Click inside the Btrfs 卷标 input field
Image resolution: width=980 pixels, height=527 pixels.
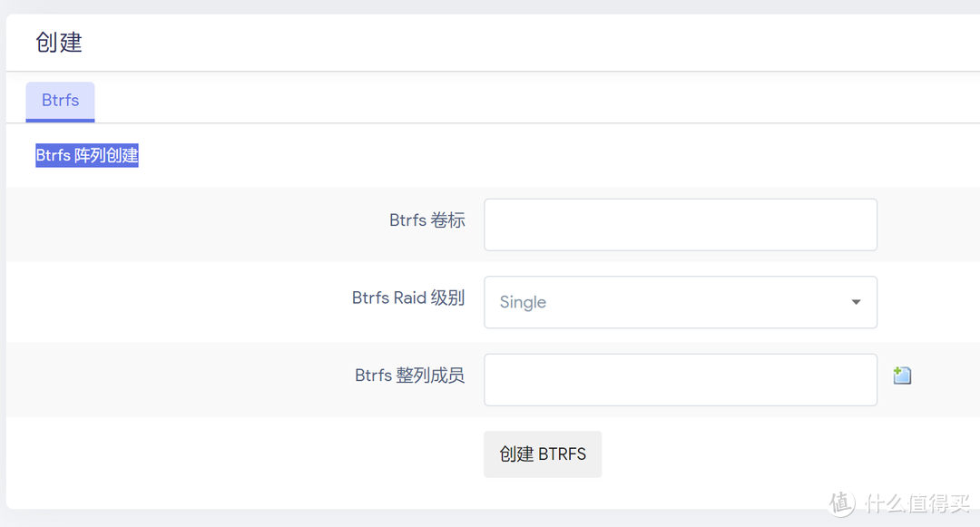tap(680, 224)
